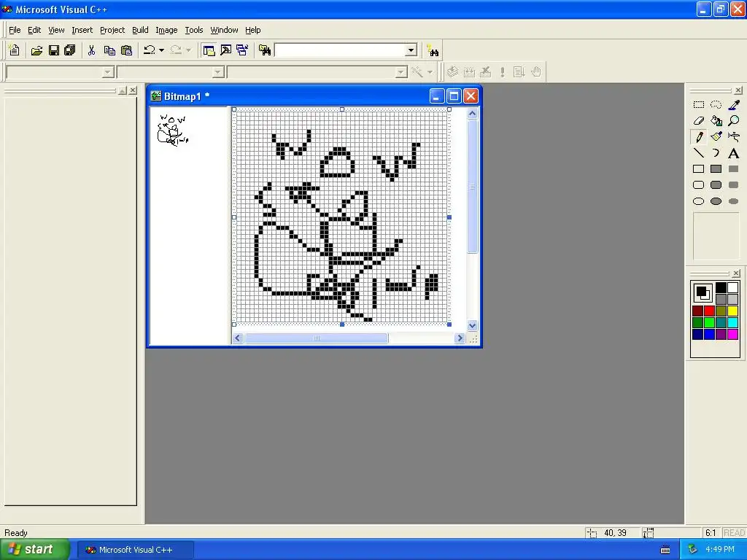Click the foreground/background color indicator
The width and height of the screenshot is (747, 560).
(x=703, y=292)
